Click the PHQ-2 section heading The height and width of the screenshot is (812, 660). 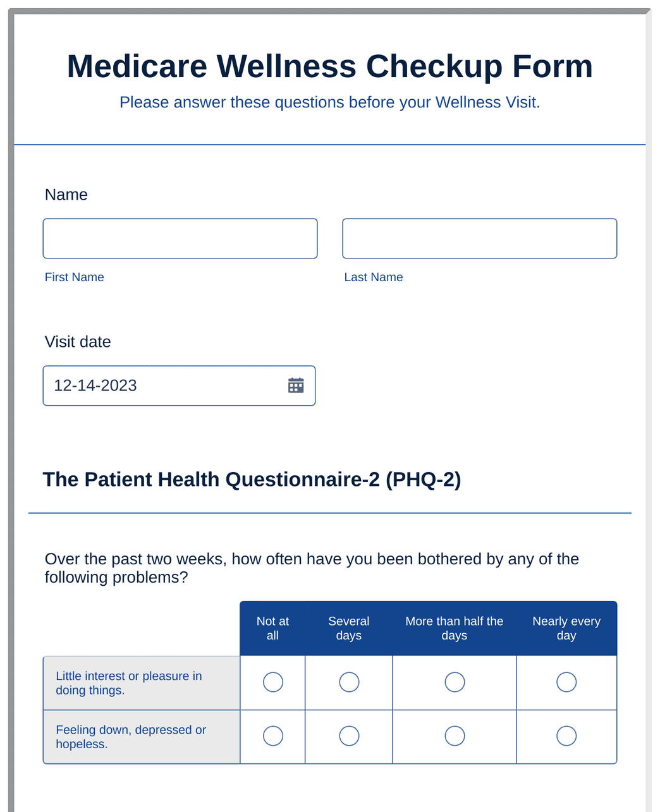[x=252, y=479]
